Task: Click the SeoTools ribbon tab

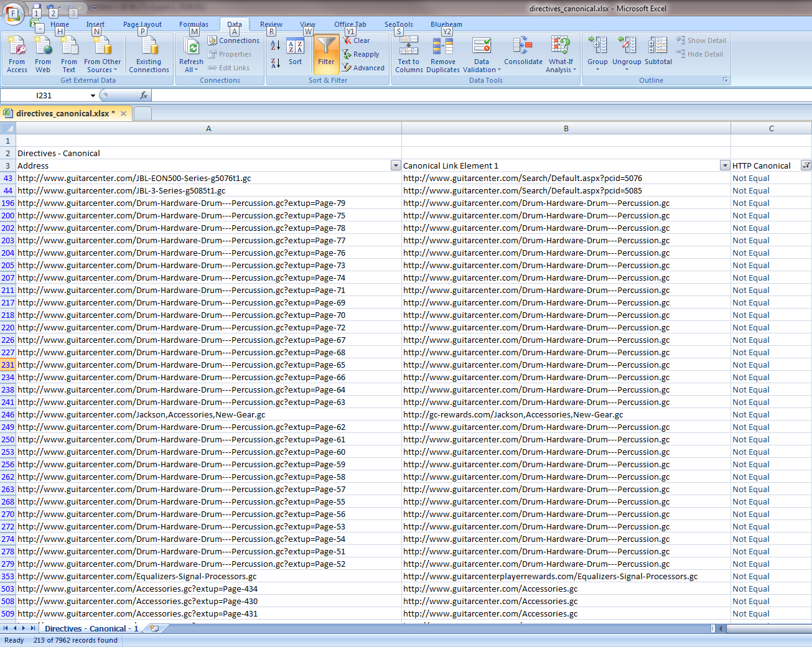Action: pos(398,24)
